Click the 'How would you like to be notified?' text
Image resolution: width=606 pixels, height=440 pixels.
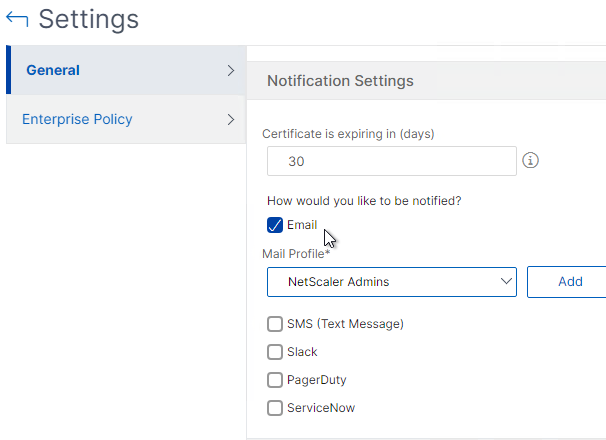(x=364, y=201)
